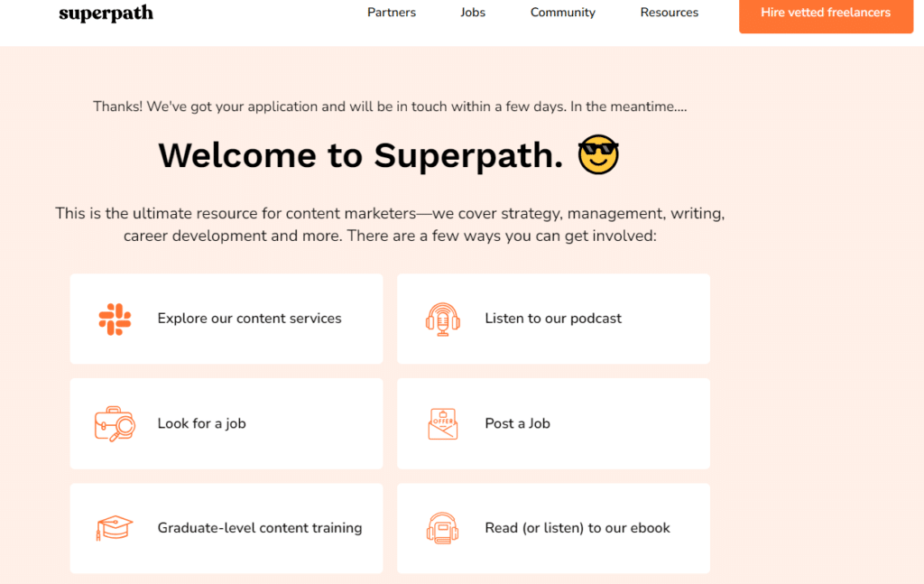This screenshot has width=924, height=584.
Task: Choose Look for a job
Action: coord(201,423)
